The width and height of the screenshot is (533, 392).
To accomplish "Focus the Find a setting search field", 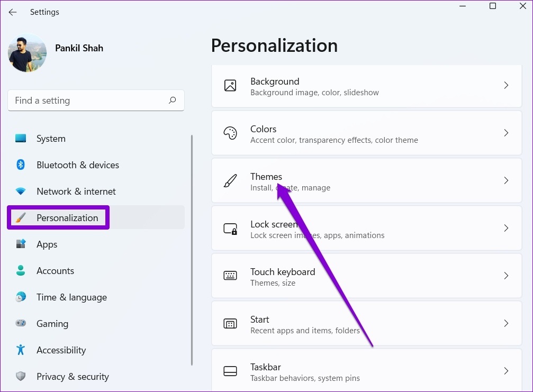I will (96, 100).
